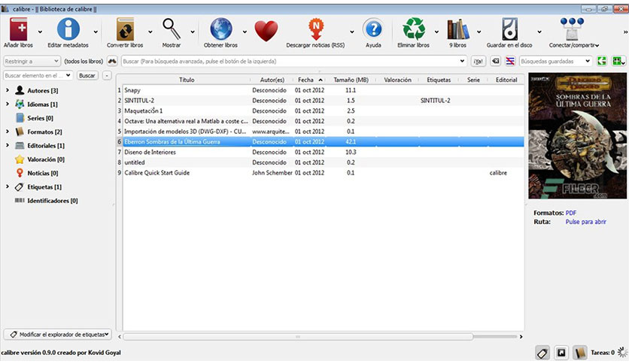The height and width of the screenshot is (364, 629).
Task: Save current search with green plus icon
Action: (x=617, y=62)
